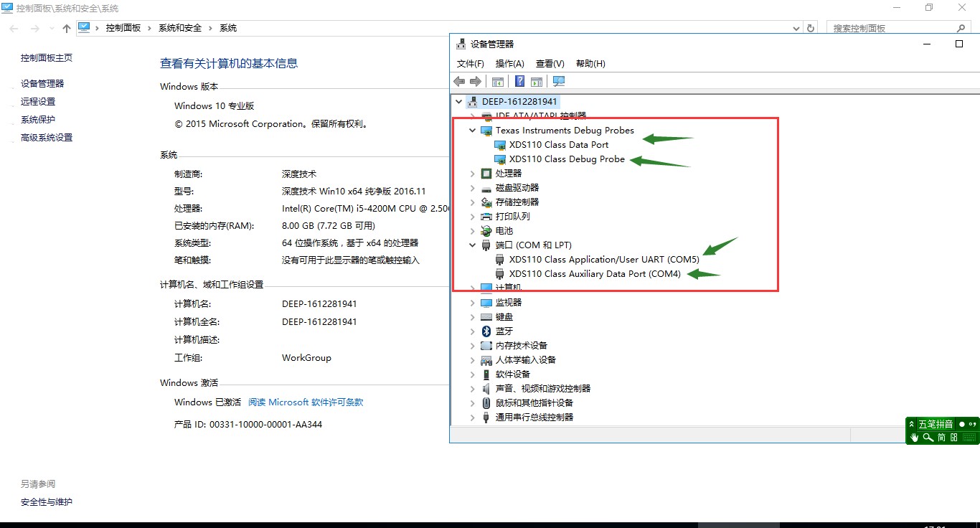The width and height of the screenshot is (980, 528).
Task: Click 五笔拼音 input mode switch on IME bar
Action: pos(936,424)
